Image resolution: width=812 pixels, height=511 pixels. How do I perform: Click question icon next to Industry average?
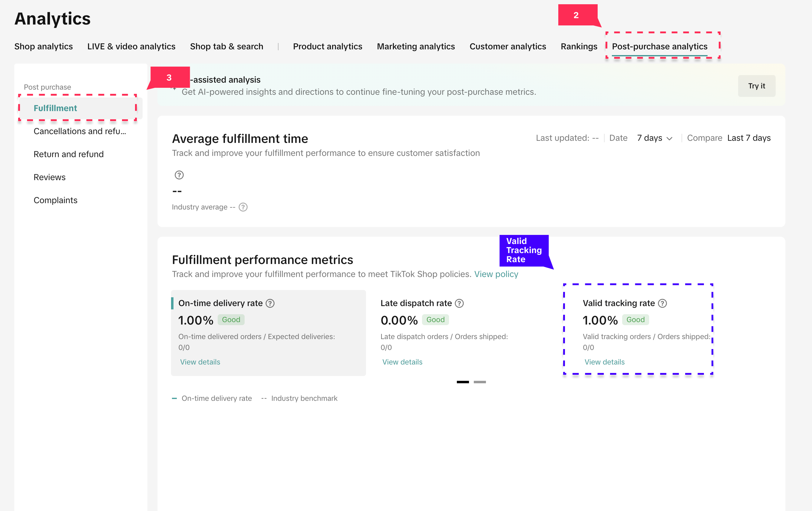point(243,207)
